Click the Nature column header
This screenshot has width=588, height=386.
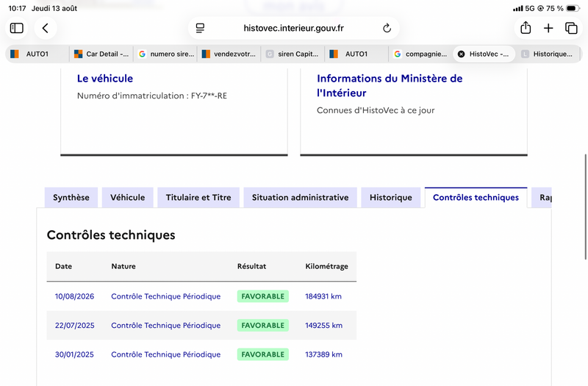coord(123,266)
